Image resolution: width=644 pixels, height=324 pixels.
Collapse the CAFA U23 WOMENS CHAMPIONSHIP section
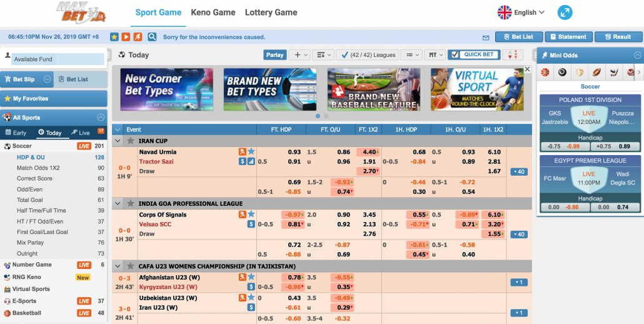tap(118, 266)
